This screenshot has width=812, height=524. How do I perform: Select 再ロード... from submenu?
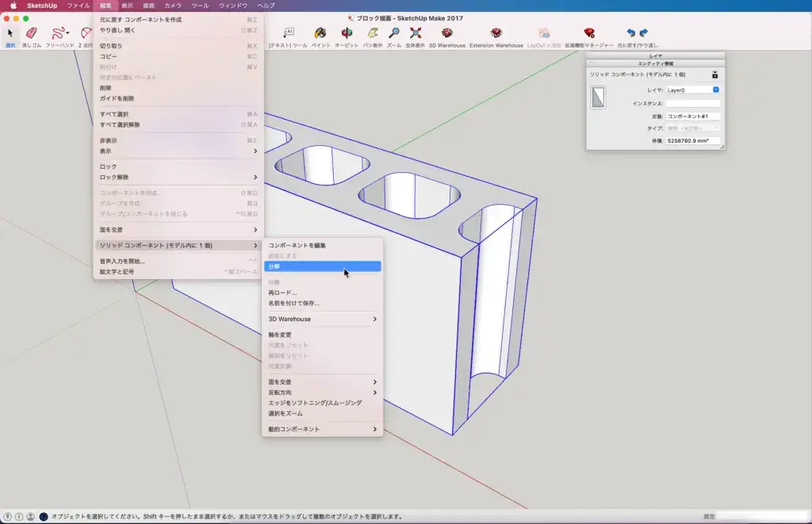pyautogui.click(x=322, y=293)
